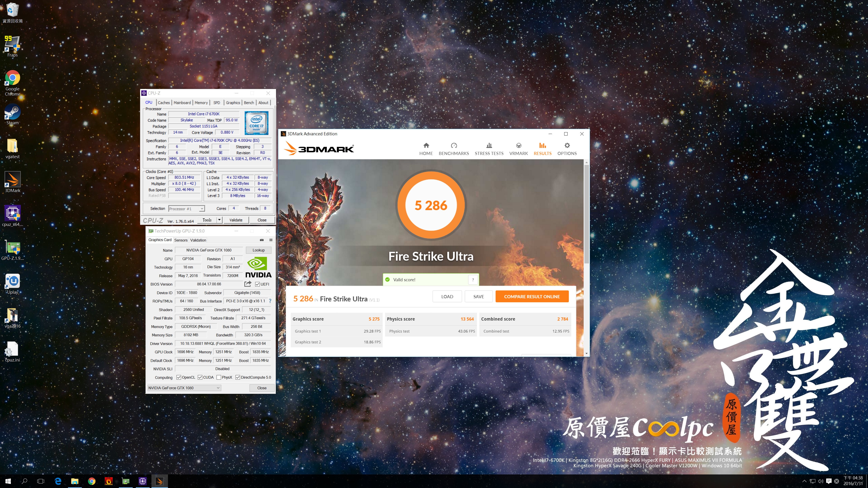868x488 pixels.
Task: Open 3DMark BENCHMARKS section
Action: click(453, 149)
